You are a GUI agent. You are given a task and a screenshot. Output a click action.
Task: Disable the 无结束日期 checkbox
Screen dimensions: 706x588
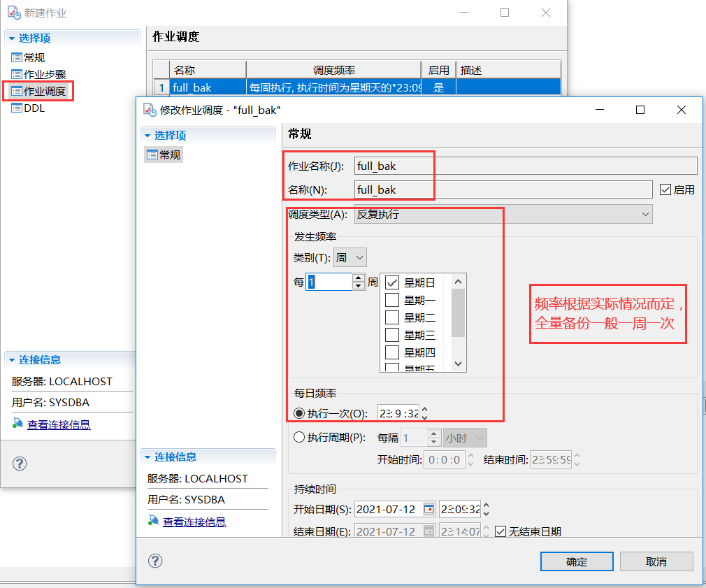(x=500, y=531)
